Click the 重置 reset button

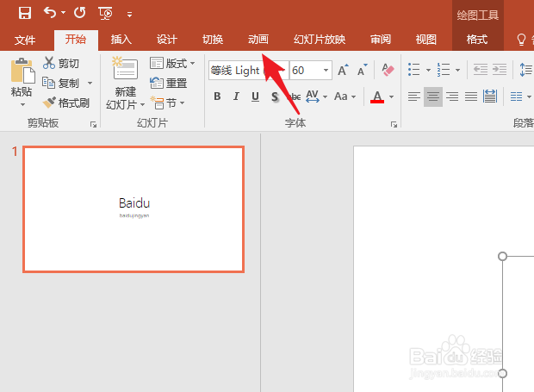click(168, 83)
